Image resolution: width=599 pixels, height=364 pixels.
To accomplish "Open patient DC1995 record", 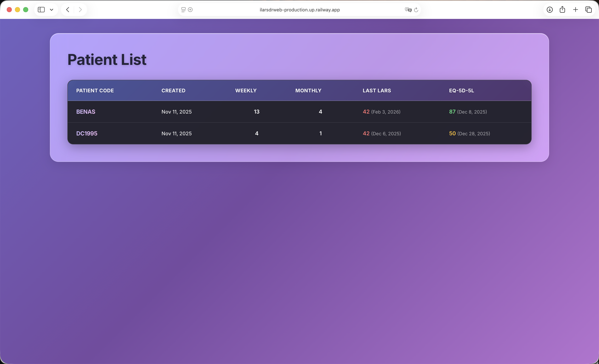I will 87,133.
